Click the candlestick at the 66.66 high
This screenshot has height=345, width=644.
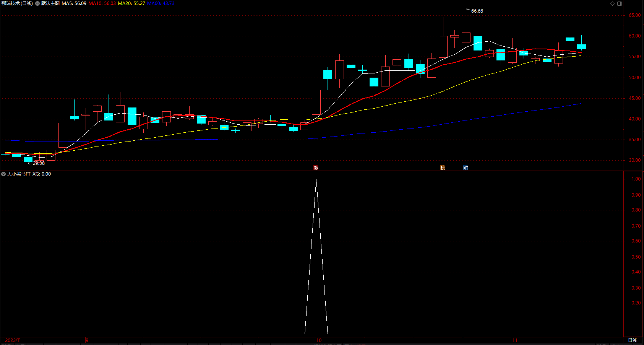point(466,37)
